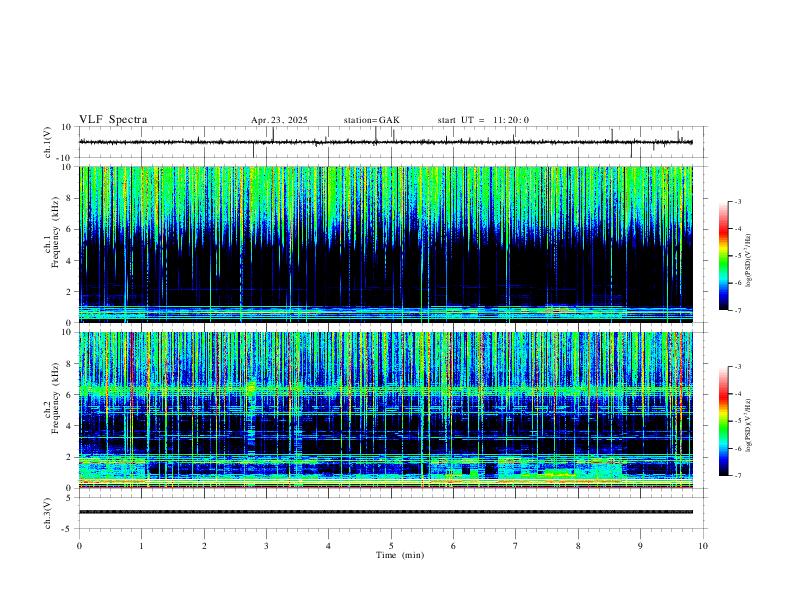Click the green 6 kHz band in ch.2 spectrogram

click(386, 390)
